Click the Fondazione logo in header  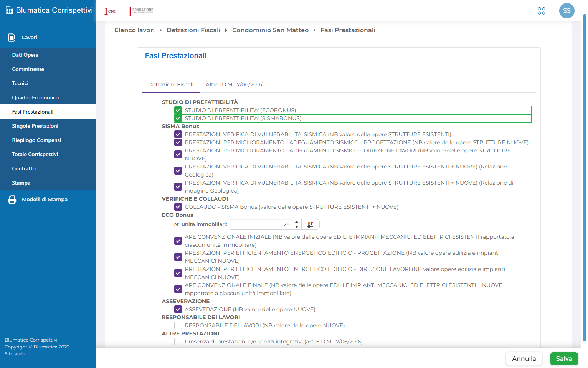click(141, 11)
